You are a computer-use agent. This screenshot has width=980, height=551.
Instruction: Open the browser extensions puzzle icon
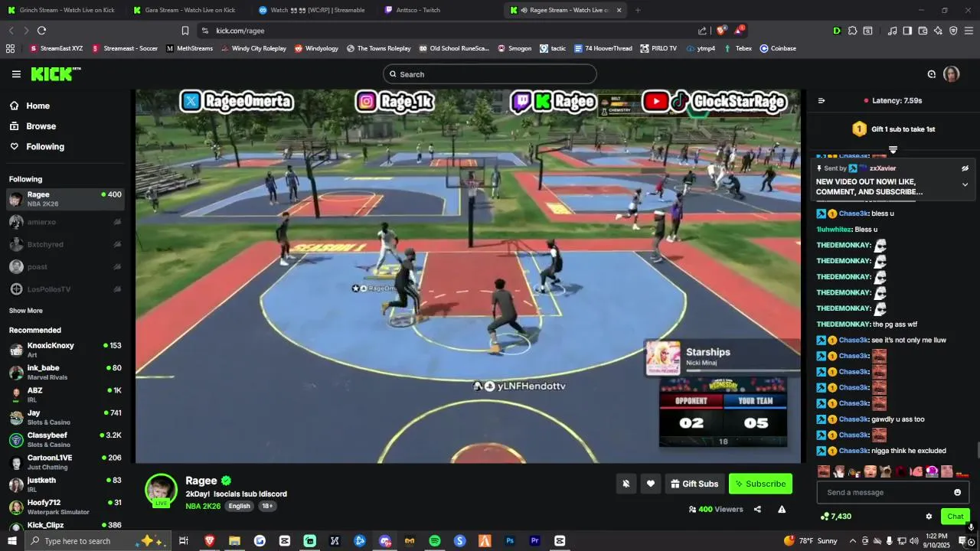click(x=852, y=31)
